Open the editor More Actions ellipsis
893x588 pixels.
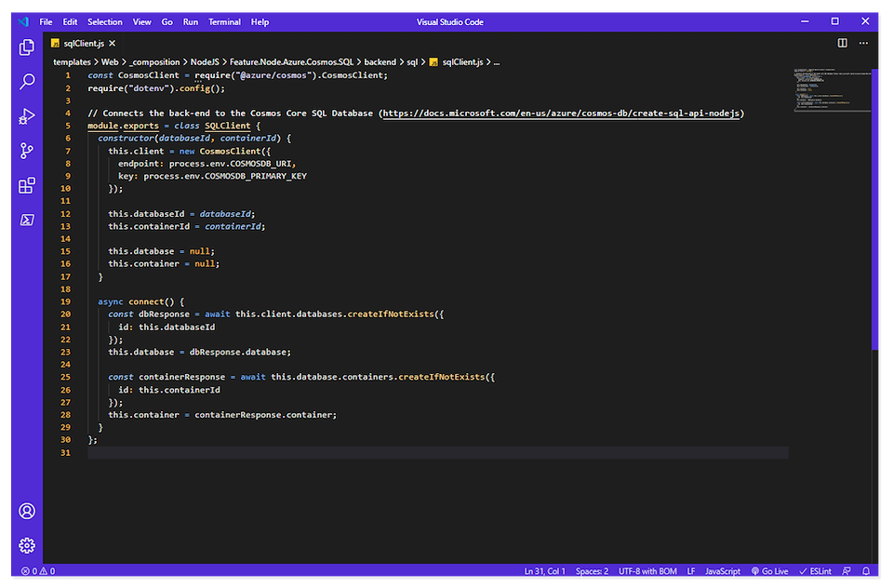coord(863,44)
